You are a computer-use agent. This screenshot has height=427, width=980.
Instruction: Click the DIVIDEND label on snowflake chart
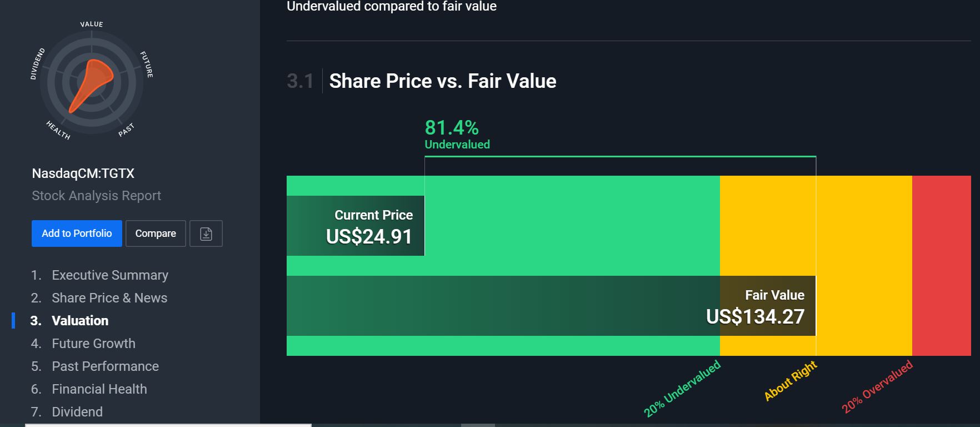click(37, 64)
